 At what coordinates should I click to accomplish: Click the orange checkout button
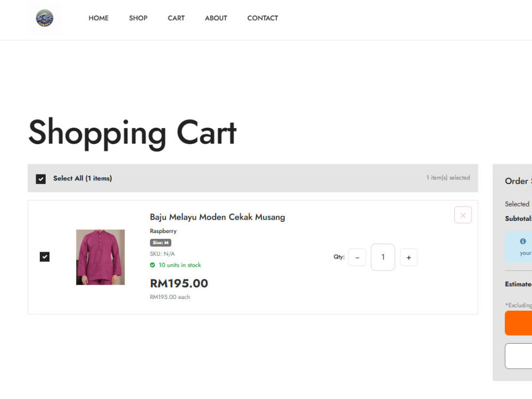click(518, 323)
